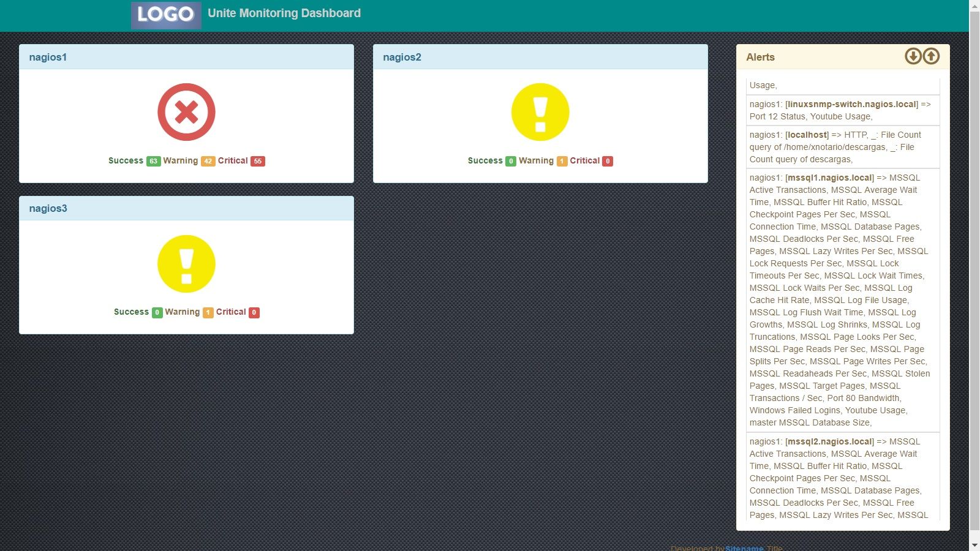The image size is (980, 551).
Task: Click the LOGO image in the header
Action: (165, 15)
